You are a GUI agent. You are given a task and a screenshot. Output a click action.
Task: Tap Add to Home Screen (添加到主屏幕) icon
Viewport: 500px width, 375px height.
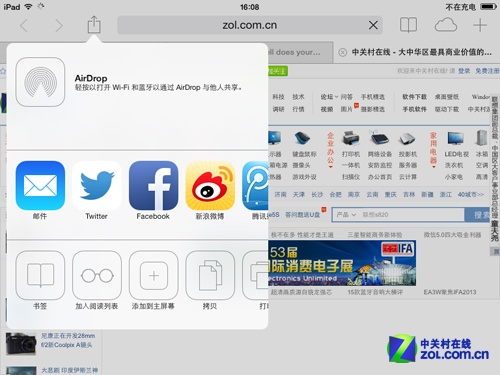(153, 276)
